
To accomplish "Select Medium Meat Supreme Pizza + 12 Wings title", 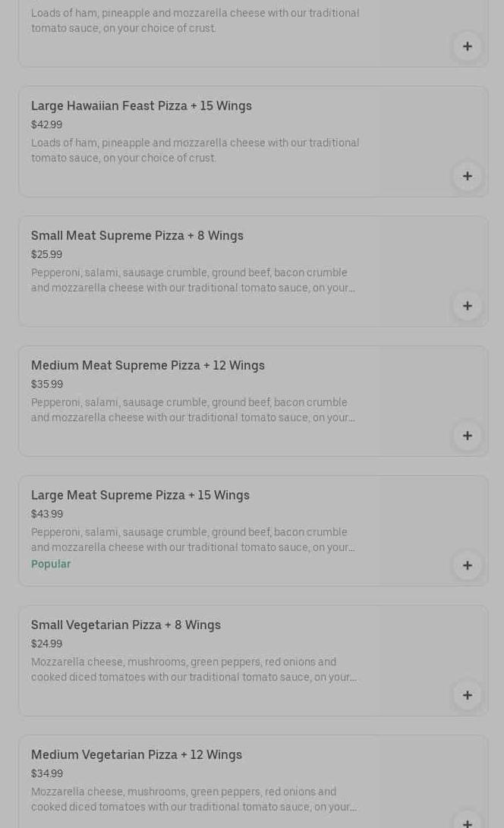I will [148, 365].
